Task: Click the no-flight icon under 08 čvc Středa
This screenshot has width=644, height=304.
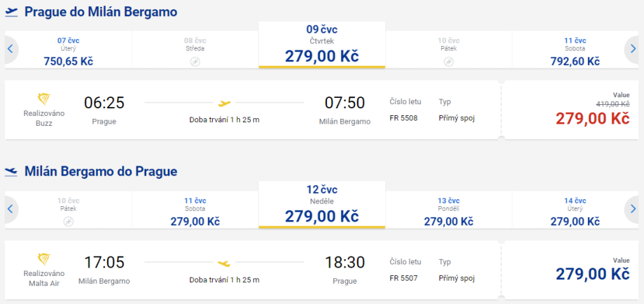Action: coord(195,61)
